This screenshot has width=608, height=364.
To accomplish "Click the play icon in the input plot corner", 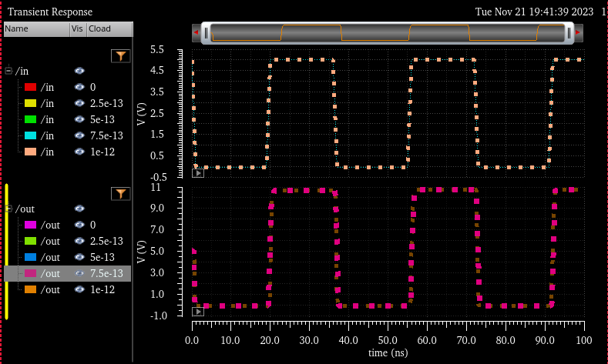I will point(198,173).
